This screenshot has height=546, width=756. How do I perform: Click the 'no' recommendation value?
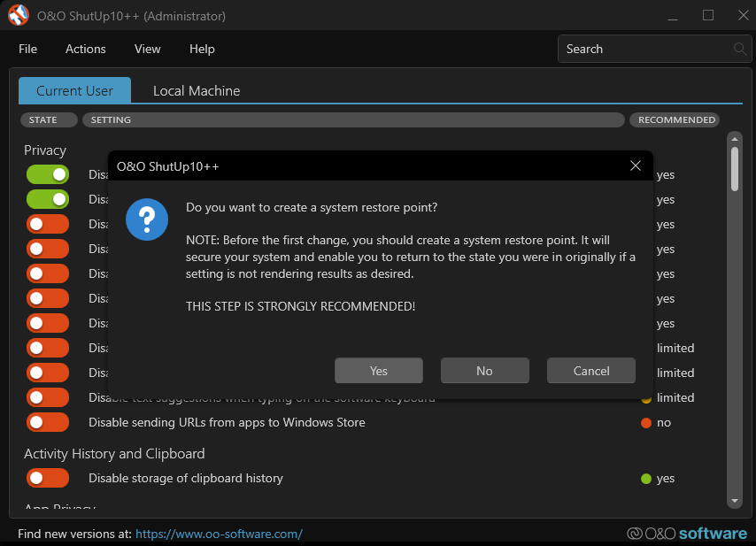(x=663, y=423)
